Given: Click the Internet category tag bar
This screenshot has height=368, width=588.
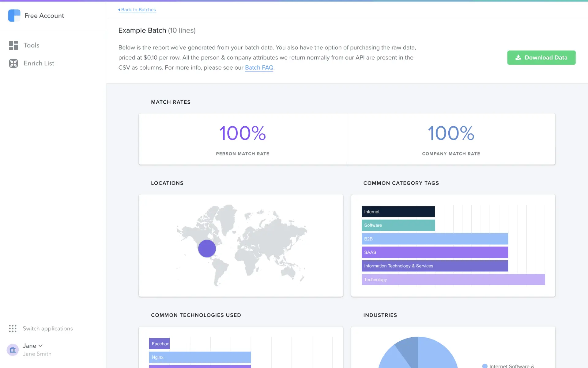Looking at the screenshot, I should coord(398,212).
